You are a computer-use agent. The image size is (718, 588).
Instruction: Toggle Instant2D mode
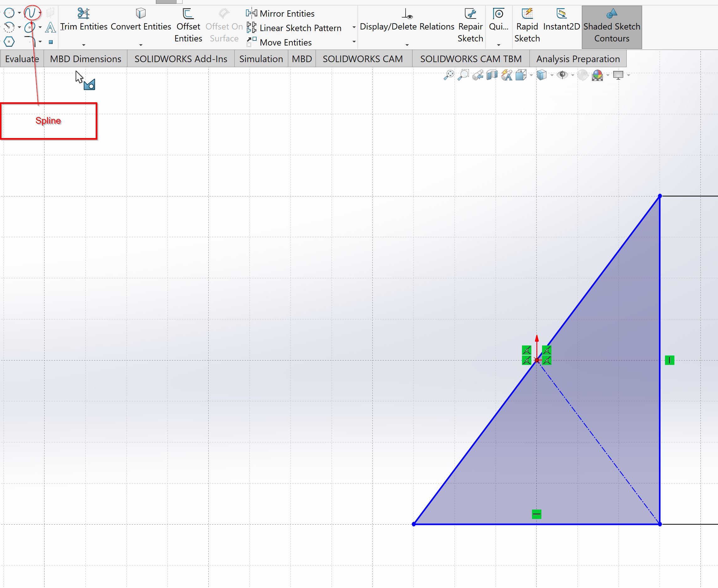coord(561,20)
